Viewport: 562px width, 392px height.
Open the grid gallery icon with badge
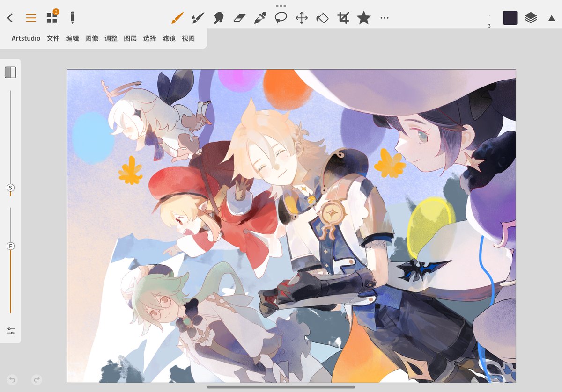52,17
